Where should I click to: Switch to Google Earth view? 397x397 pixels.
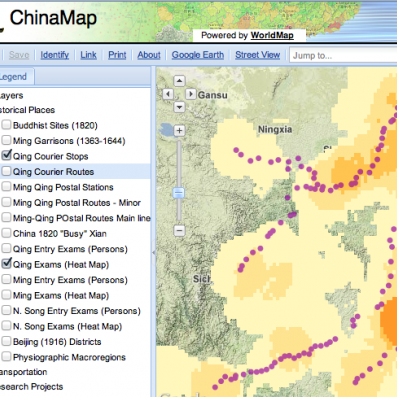click(x=198, y=55)
